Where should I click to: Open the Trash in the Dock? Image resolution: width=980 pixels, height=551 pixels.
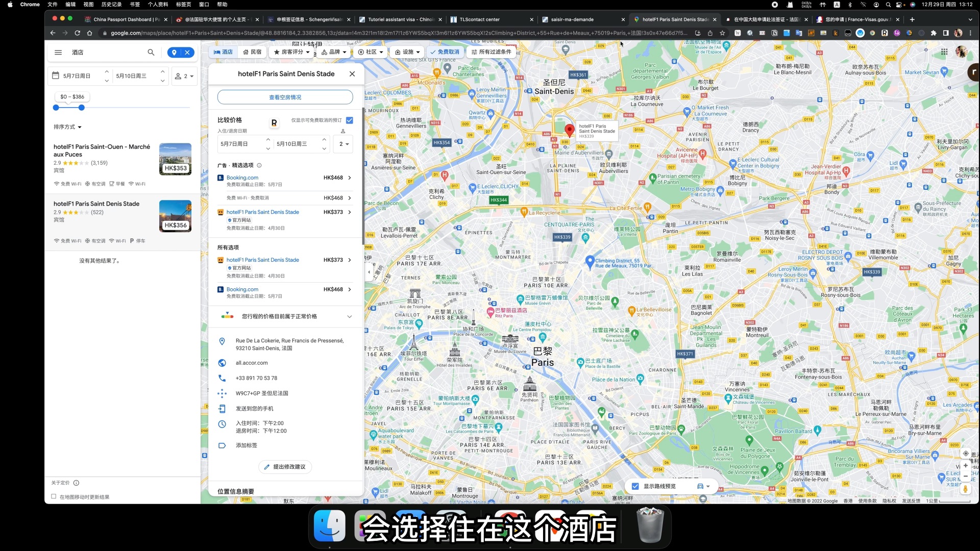[650, 525]
